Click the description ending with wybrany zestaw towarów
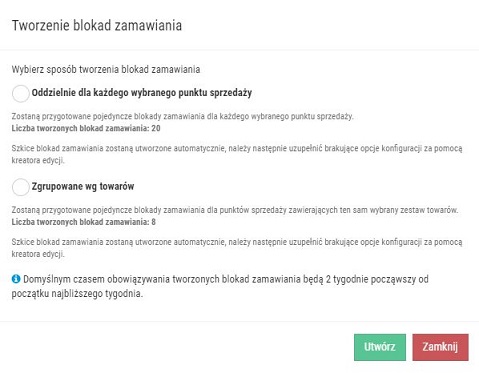Image resolution: width=479 pixels, height=373 pixels. coord(235,210)
